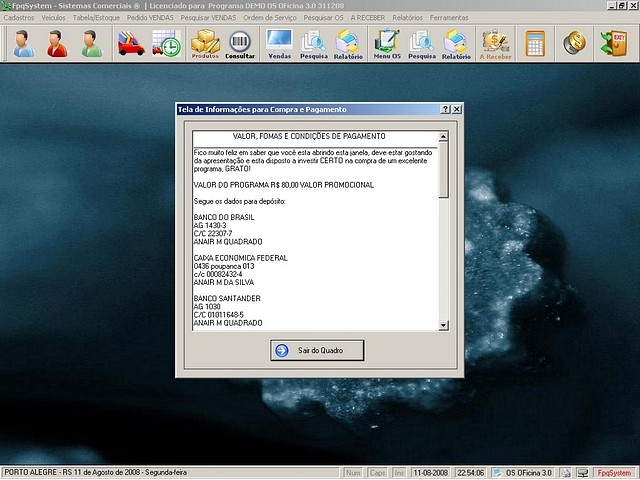Click the exit door icon
The image size is (640, 480).
613,43
